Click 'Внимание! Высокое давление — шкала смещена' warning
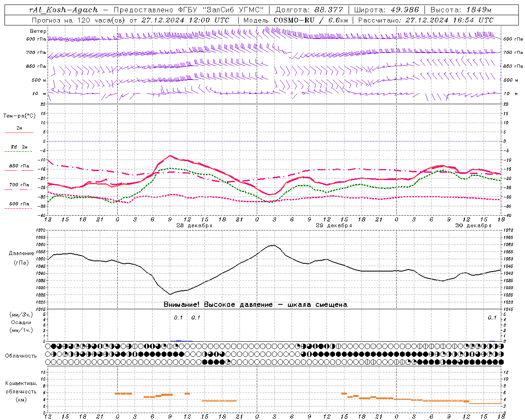Screen dimensions: 525x420 (255, 305)
